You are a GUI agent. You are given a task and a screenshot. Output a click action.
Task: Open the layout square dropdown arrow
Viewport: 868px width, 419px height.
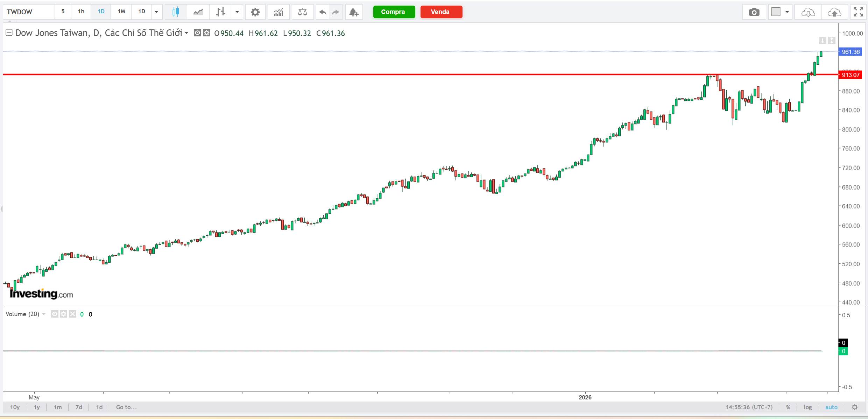[787, 12]
